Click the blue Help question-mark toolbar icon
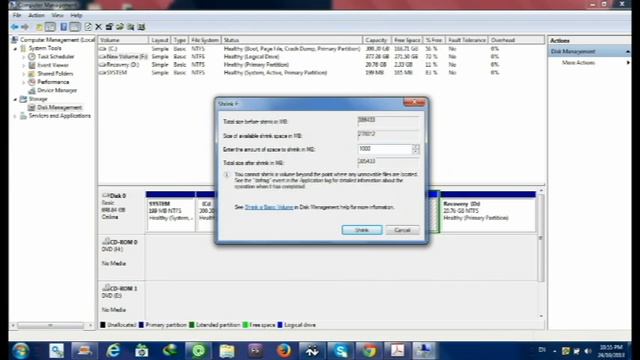The image size is (640, 360). point(64,27)
